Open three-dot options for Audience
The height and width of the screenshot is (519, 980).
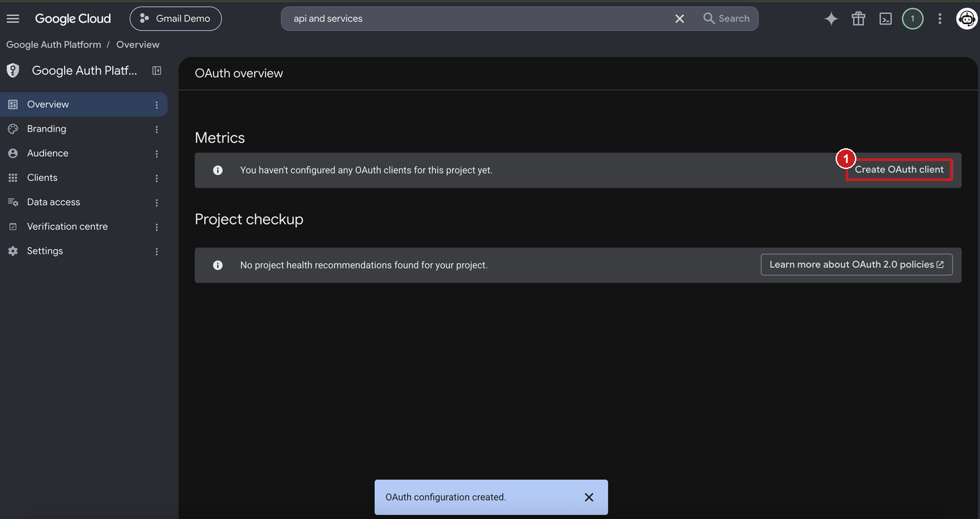156,154
